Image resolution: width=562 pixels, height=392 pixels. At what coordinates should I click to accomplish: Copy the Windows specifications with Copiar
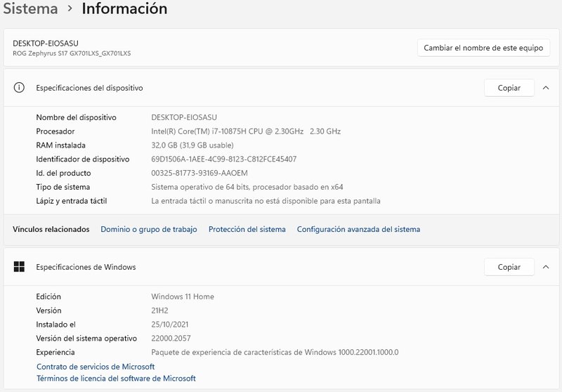[x=509, y=267]
